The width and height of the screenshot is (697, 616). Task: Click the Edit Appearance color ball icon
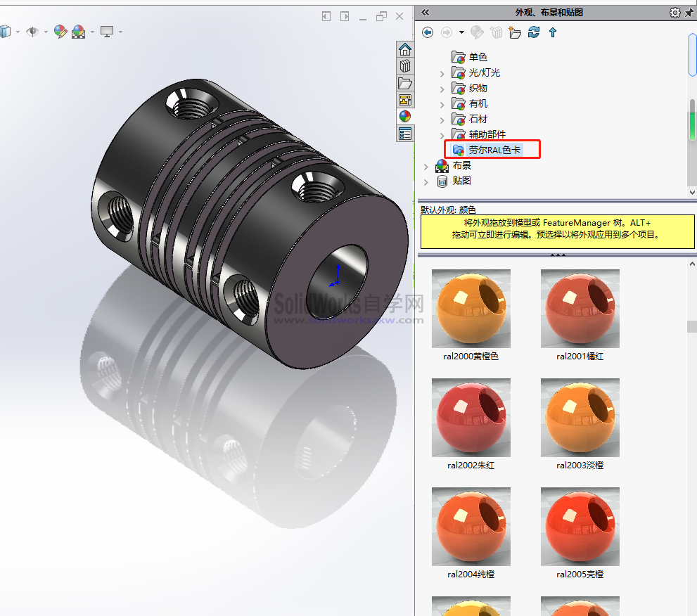60,32
